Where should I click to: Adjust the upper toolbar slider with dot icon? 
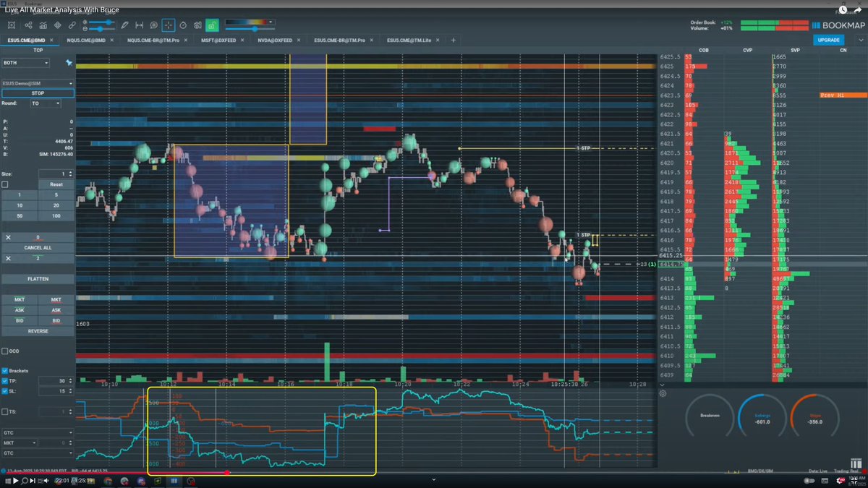[102, 22]
